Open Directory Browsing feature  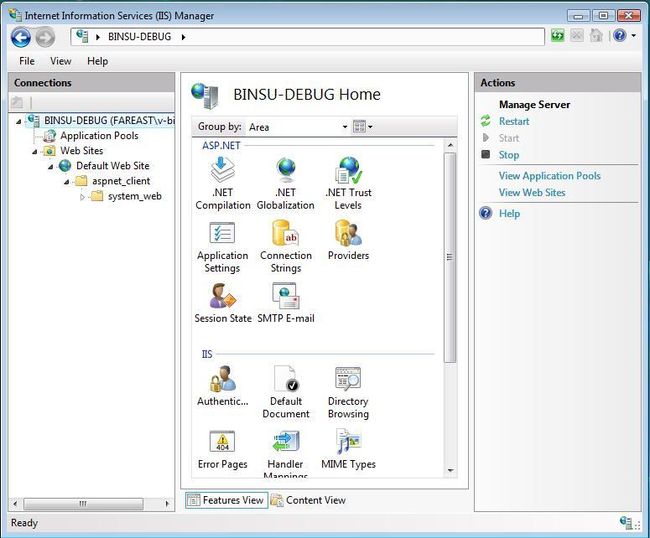pyautogui.click(x=348, y=392)
